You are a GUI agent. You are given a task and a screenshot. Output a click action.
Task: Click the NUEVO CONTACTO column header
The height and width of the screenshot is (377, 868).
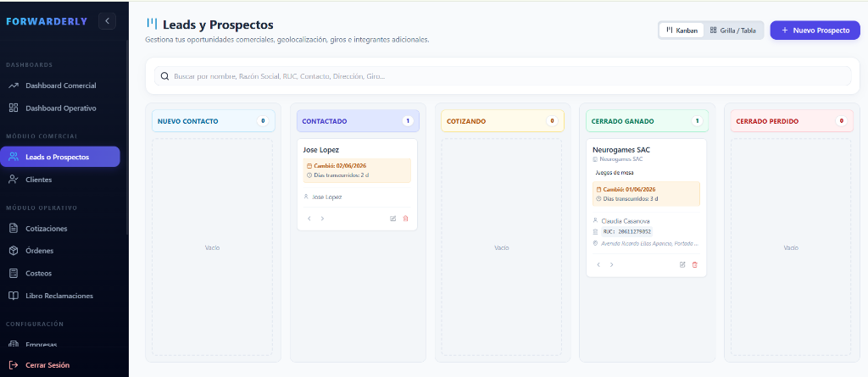point(213,120)
